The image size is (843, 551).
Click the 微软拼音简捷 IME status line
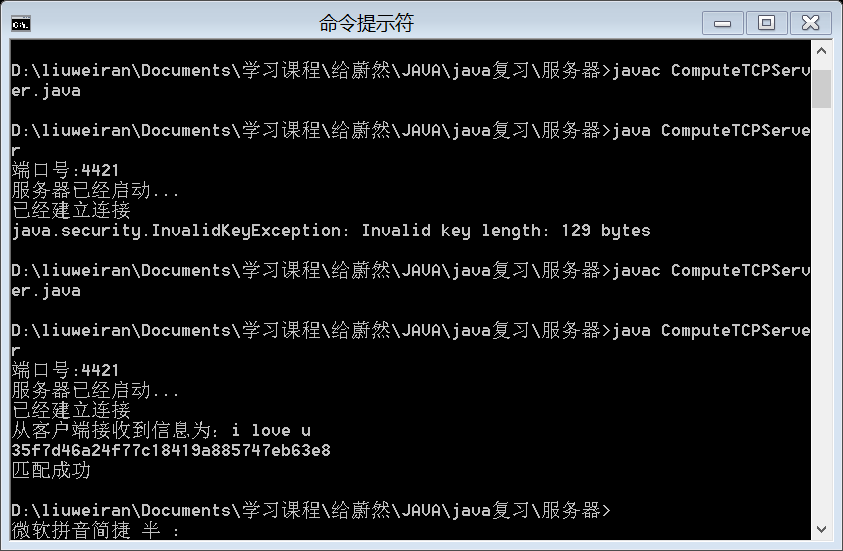tap(95, 531)
